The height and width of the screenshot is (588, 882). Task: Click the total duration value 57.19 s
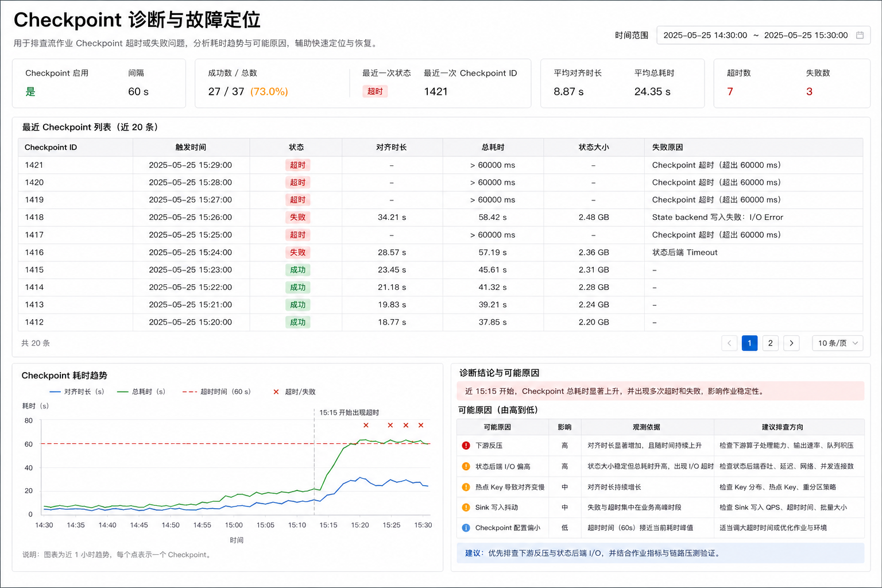coord(493,253)
